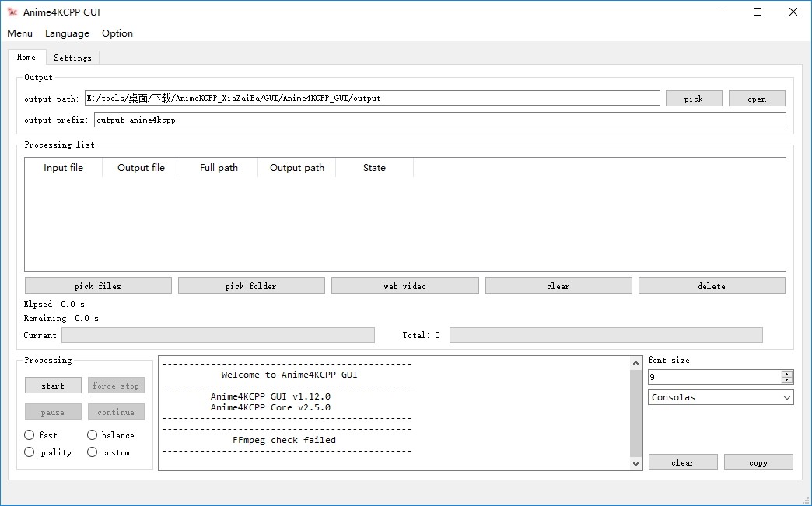Click 'Welcome to Anime4KCPP GUI' log text
This screenshot has width=812, height=506.
coord(289,375)
